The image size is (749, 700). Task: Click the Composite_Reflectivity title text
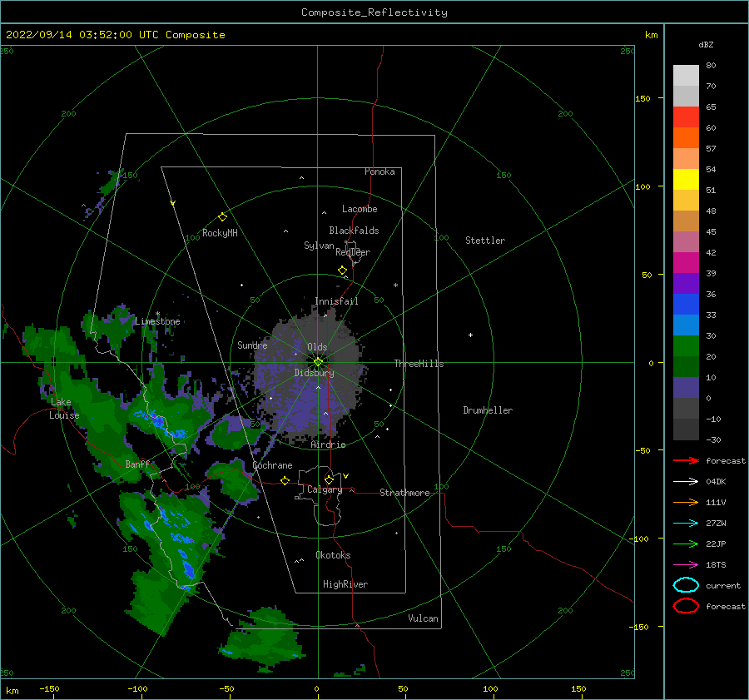tap(374, 12)
